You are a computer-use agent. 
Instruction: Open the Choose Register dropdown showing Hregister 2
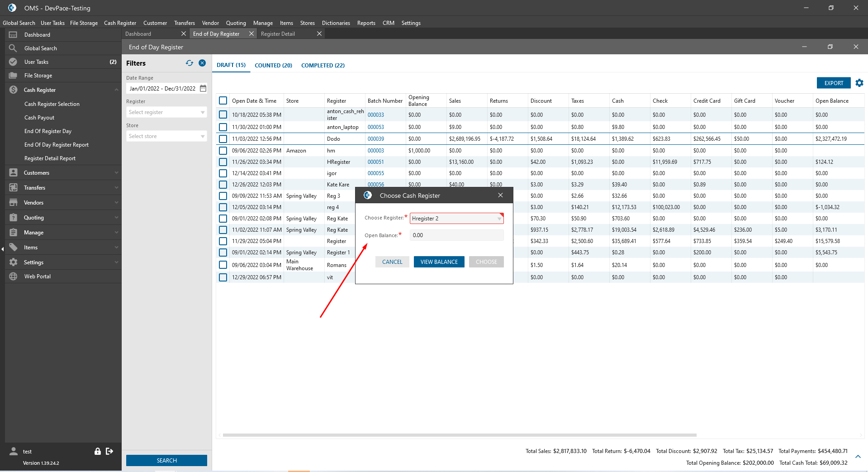(x=456, y=219)
